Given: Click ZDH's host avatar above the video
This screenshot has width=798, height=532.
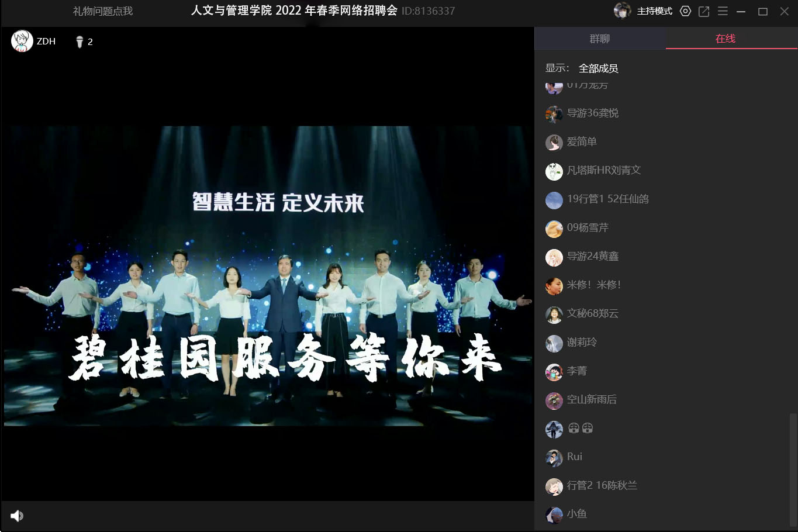Looking at the screenshot, I should point(22,42).
